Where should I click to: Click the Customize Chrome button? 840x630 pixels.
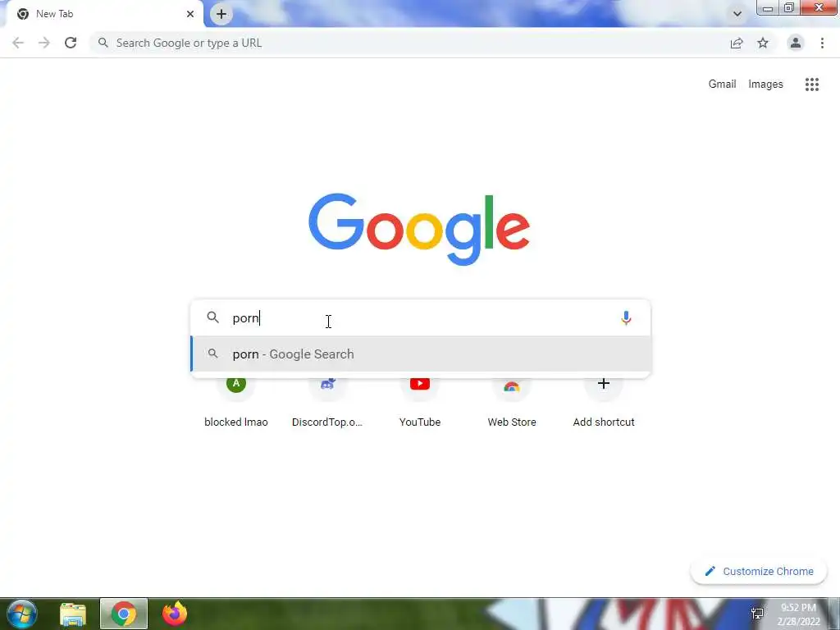tap(760, 571)
